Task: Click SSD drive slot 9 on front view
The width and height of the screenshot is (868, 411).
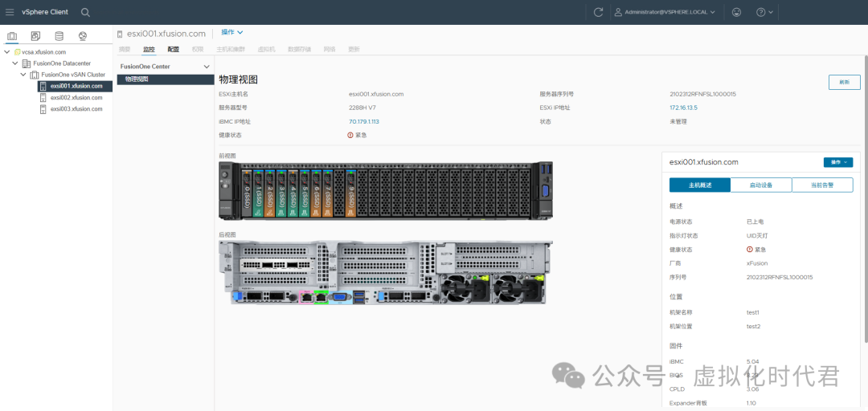Action: [x=351, y=193]
